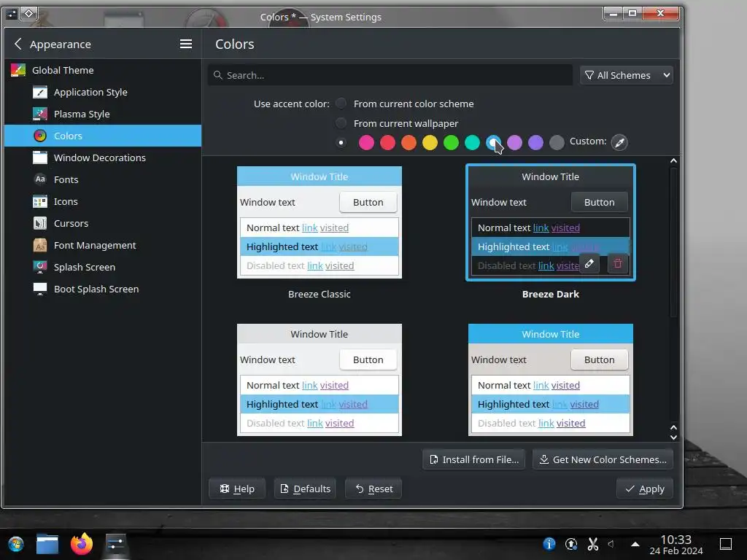This screenshot has width=747, height=560.
Task: Go to Font Management page
Action: (103, 245)
